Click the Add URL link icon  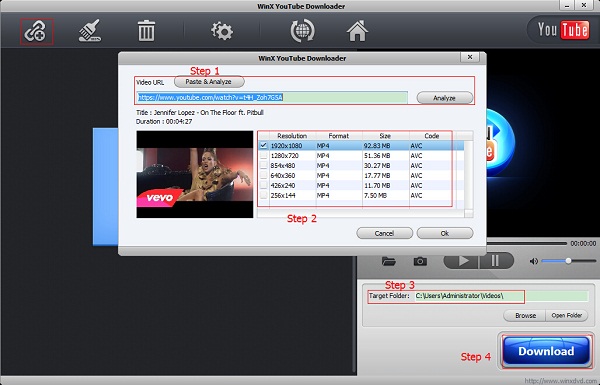pyautogui.click(x=36, y=31)
